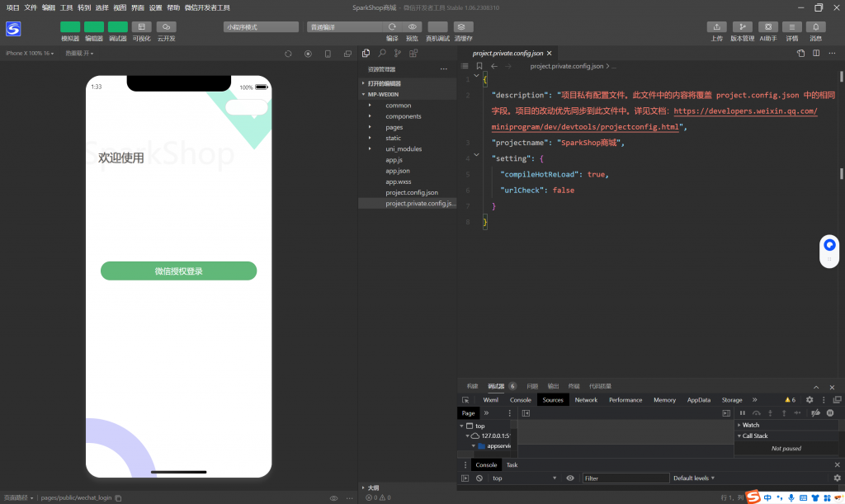Open DevTools settings gear icon
This screenshot has width=845, height=504.
(x=810, y=400)
